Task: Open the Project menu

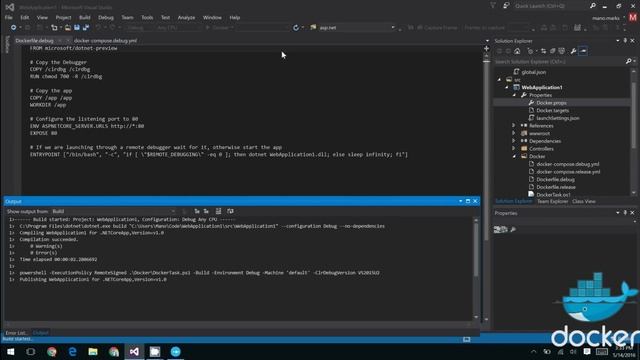Action: tap(63, 18)
